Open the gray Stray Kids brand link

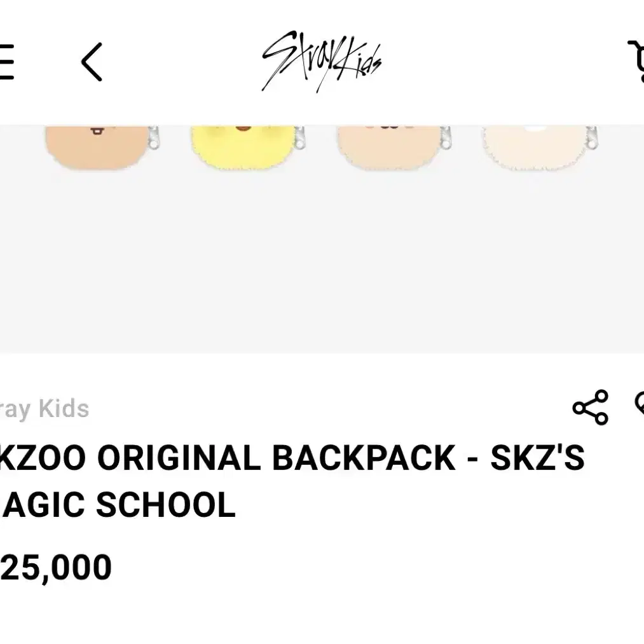click(45, 409)
